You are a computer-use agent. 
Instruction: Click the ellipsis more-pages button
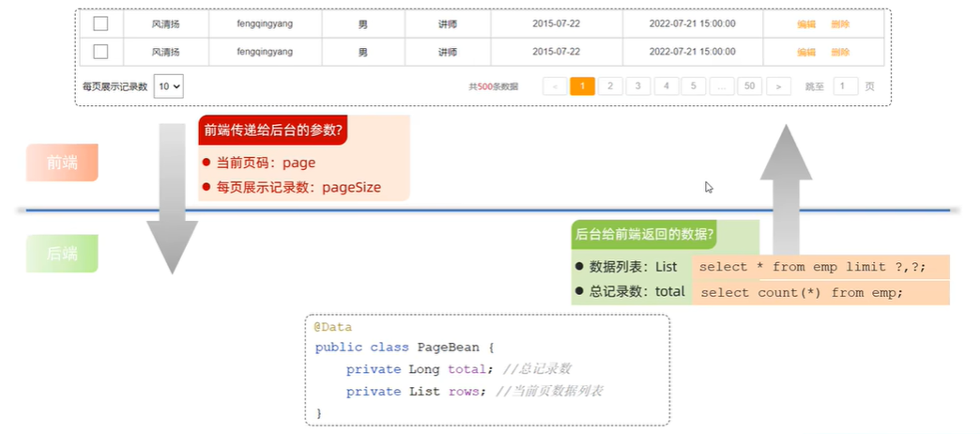tap(722, 86)
